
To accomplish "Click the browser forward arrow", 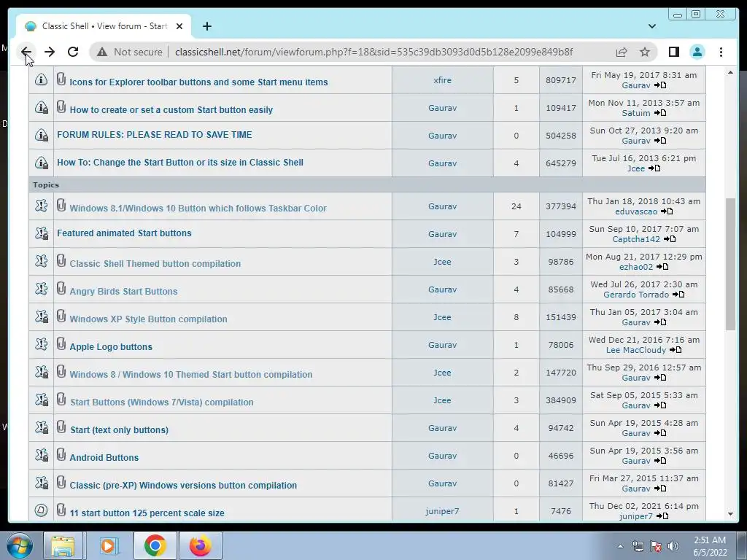I will 50,52.
